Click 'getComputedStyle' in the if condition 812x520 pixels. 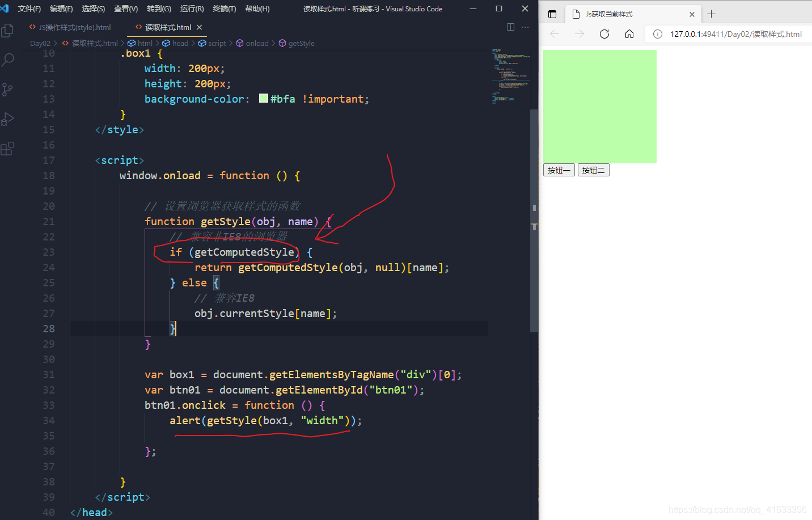(x=244, y=252)
